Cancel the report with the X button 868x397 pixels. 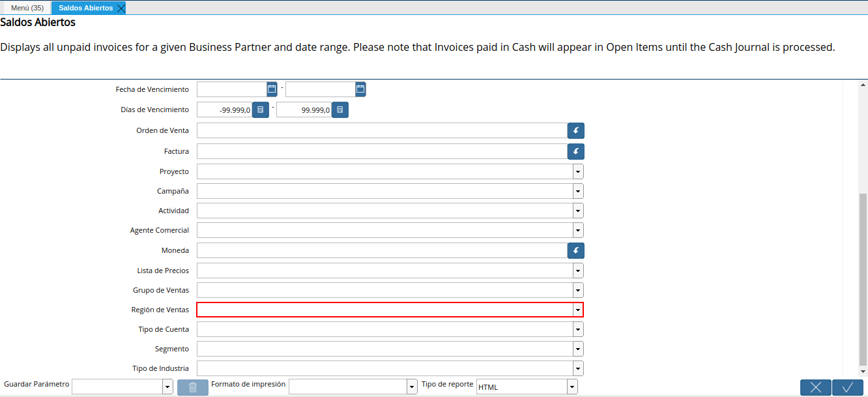click(816, 387)
